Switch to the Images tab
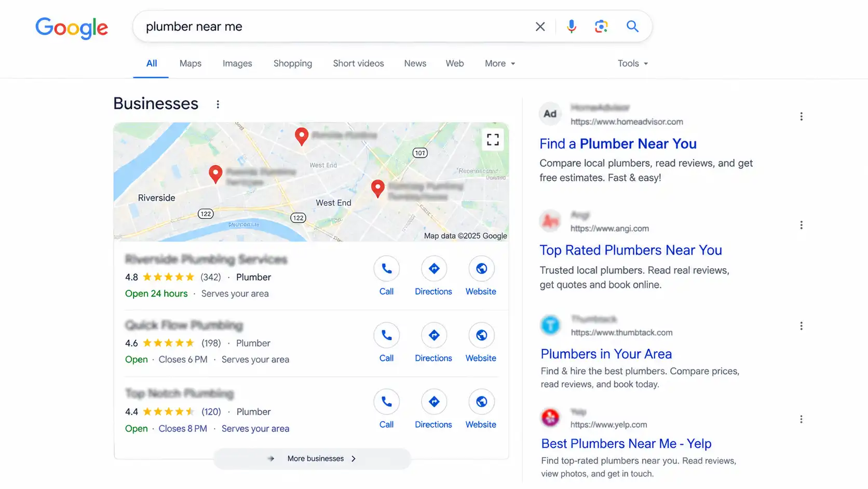 tap(237, 63)
